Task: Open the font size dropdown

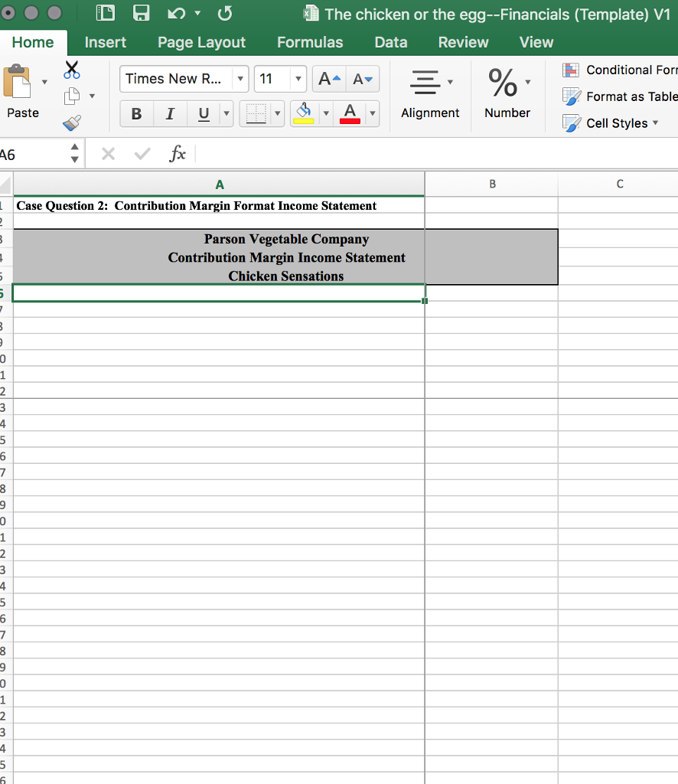Action: (x=298, y=79)
